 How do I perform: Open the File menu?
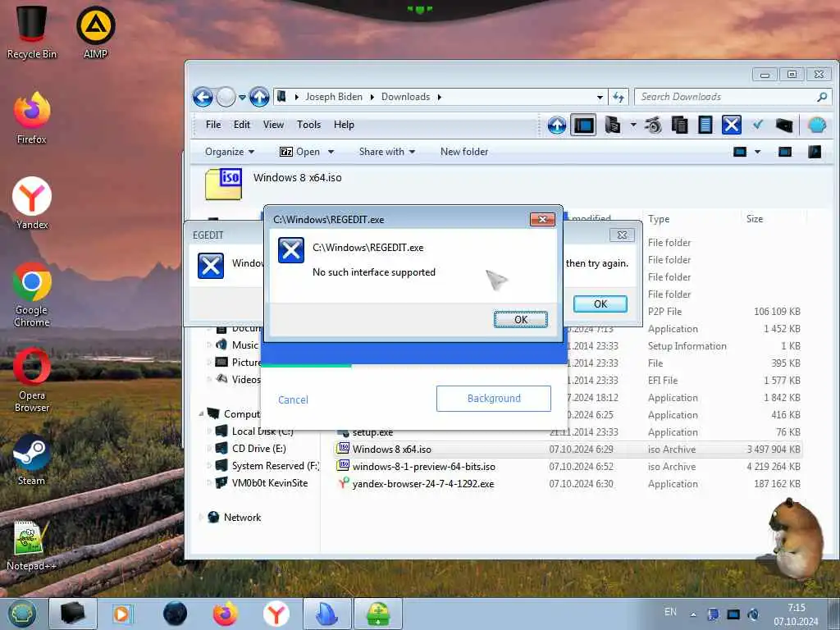point(213,125)
